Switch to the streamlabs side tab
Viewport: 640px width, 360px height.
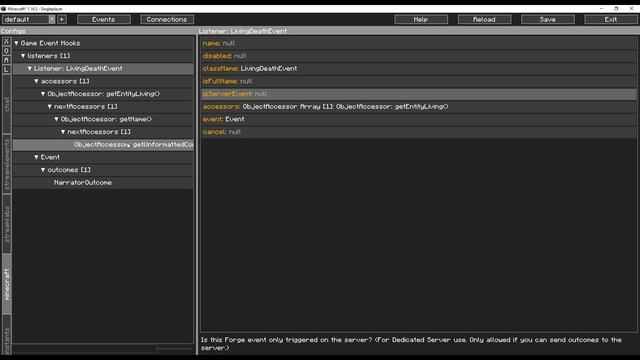(x=7, y=224)
